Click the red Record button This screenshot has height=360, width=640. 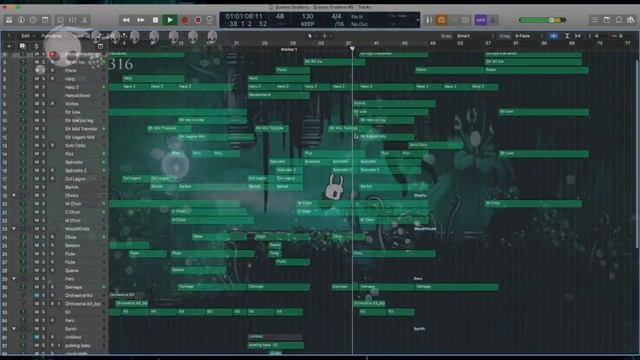tap(184, 20)
